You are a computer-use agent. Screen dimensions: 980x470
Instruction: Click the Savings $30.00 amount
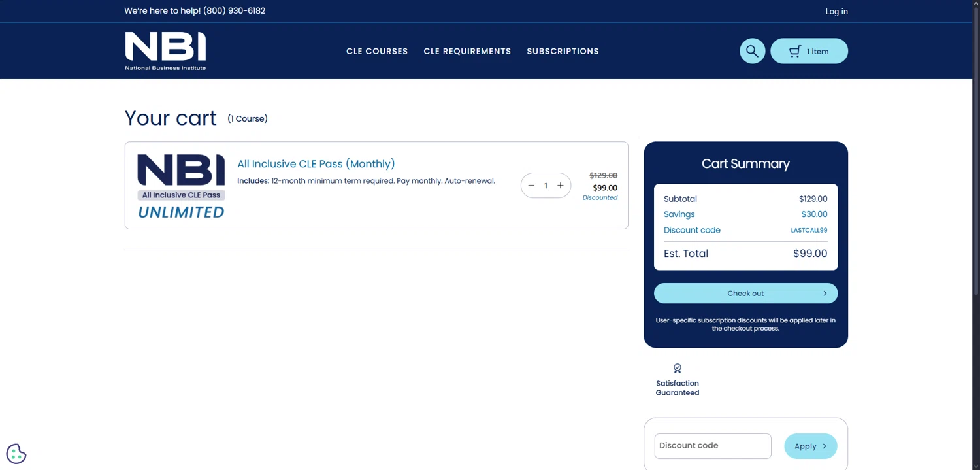point(814,214)
